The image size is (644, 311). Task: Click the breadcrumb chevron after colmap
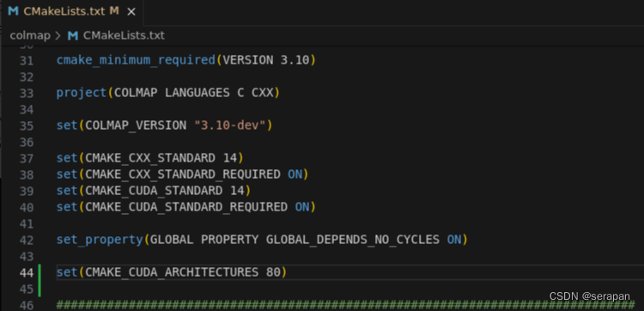58,36
